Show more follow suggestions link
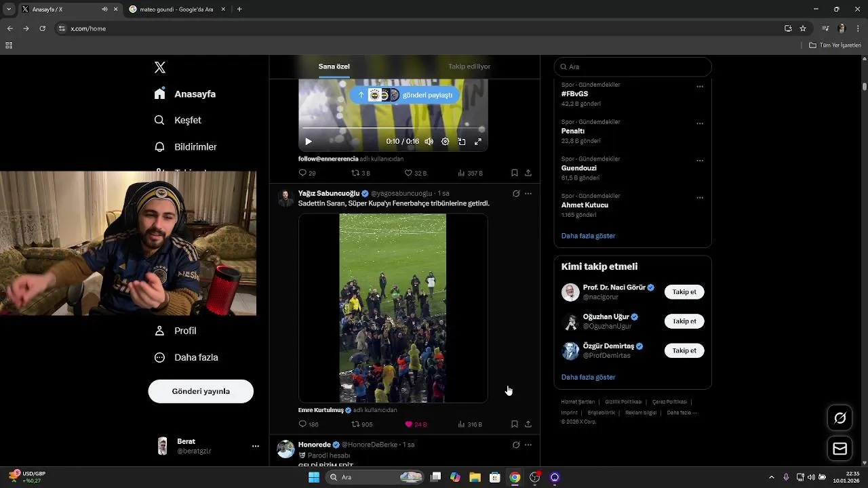Viewport: 868px width, 488px height. (588, 377)
